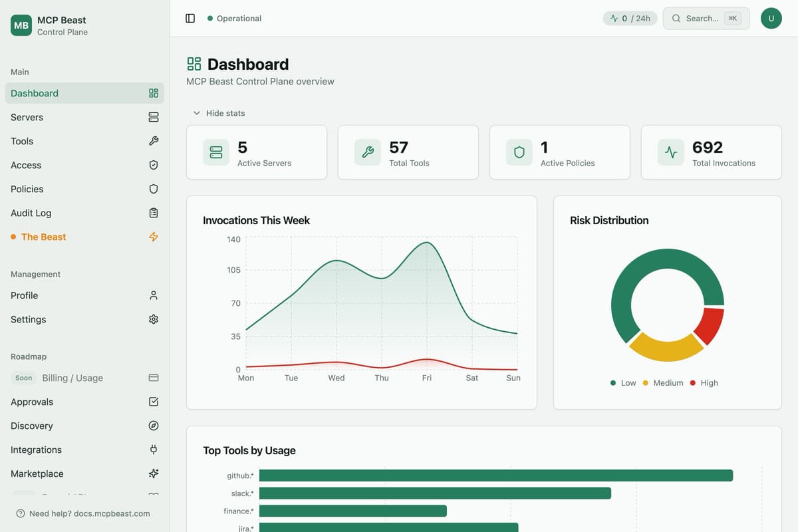Open the Total Invocations stat card
The image size is (798, 532).
click(x=712, y=152)
